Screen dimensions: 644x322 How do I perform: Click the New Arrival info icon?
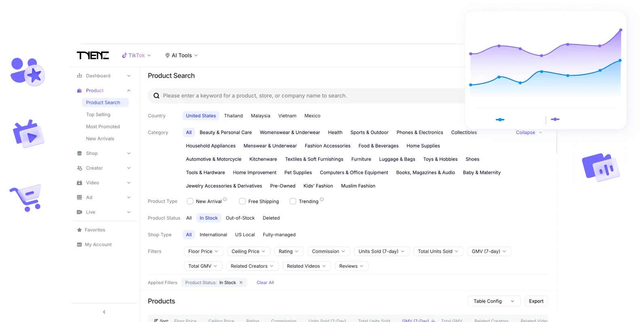[225, 199]
